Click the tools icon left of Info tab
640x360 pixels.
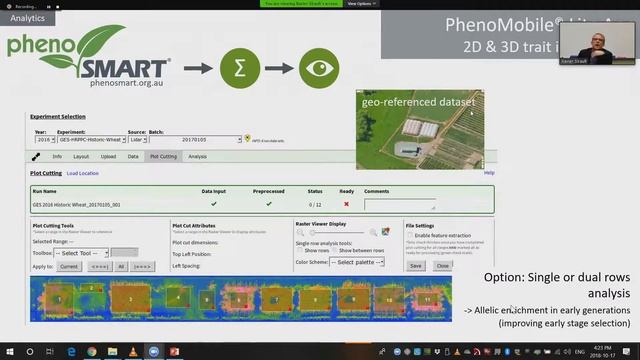pos(36,156)
